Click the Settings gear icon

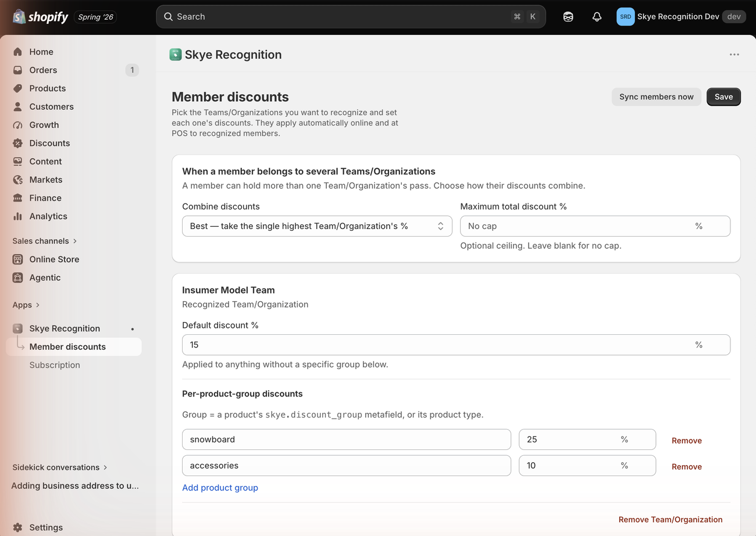[17, 527]
